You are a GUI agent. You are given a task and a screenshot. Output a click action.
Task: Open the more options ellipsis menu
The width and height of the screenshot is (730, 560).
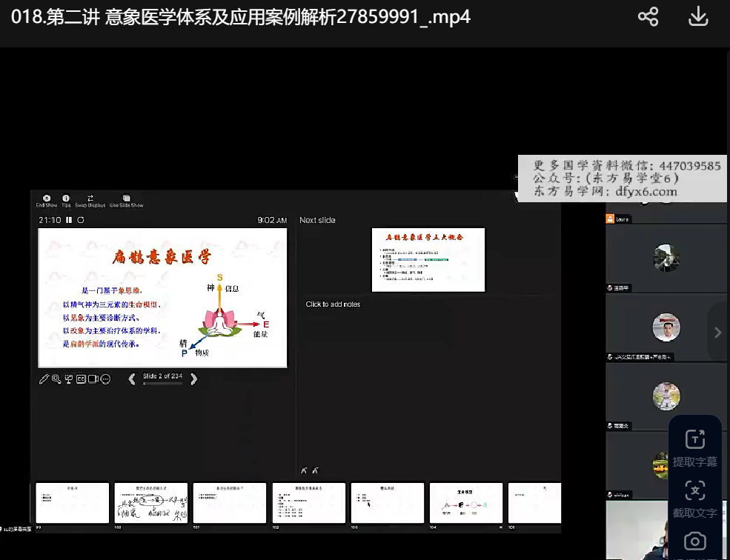click(x=105, y=379)
